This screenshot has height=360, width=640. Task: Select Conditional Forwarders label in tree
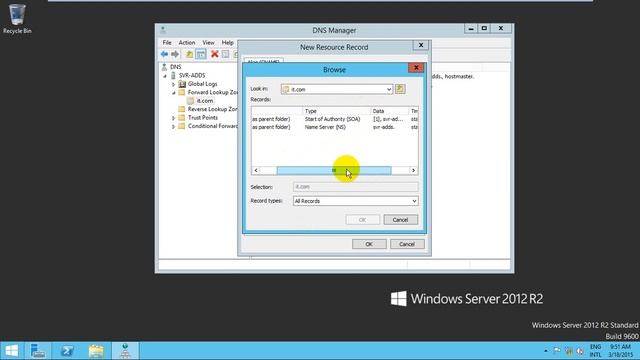(212, 126)
